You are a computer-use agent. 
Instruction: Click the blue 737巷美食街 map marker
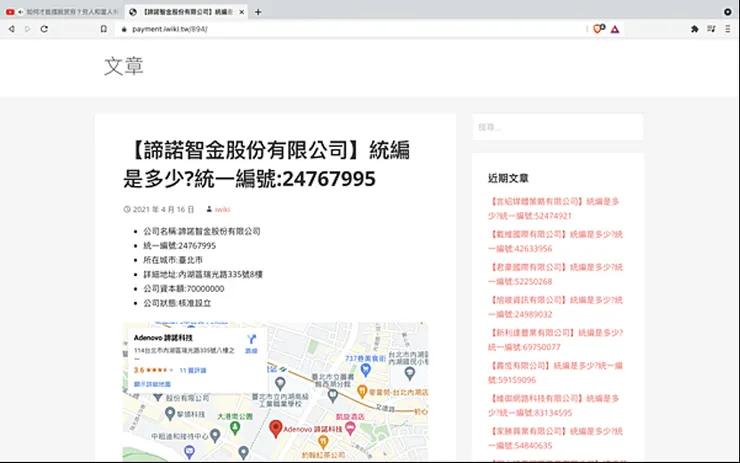tap(365, 370)
